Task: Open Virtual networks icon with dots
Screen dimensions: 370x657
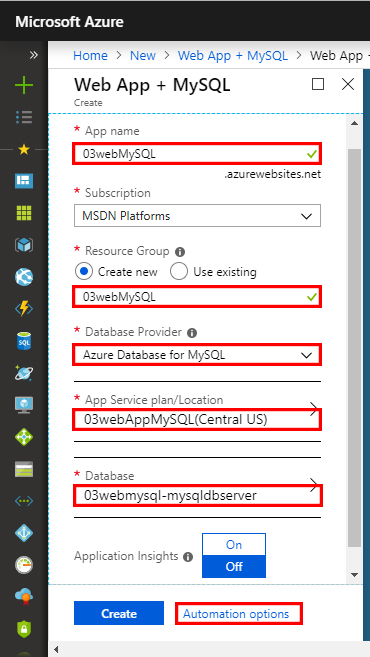Action: [24, 501]
